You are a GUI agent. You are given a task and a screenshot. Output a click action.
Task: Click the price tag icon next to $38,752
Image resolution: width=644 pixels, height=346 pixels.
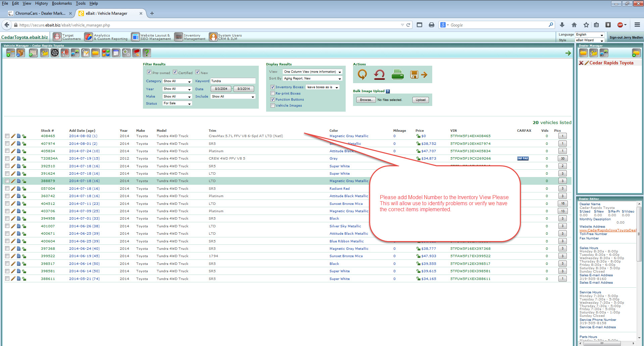[x=418, y=143]
